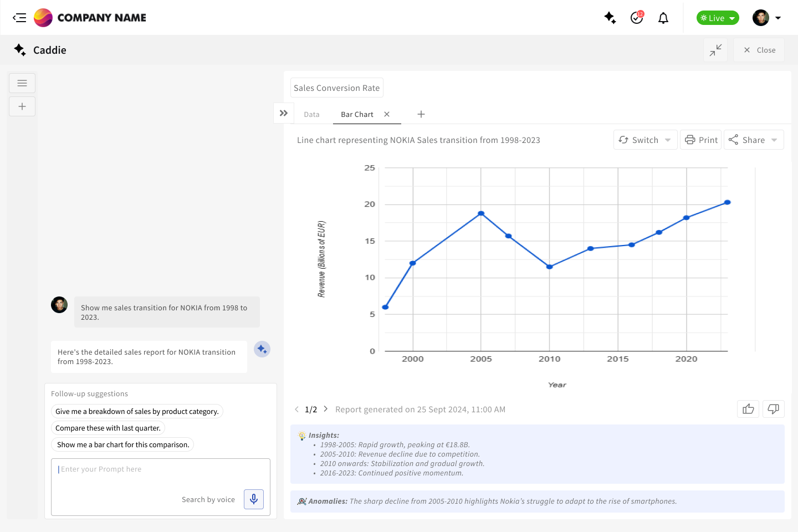798x532 pixels.
Task: Start voice input with the microphone icon
Action: 253,499
